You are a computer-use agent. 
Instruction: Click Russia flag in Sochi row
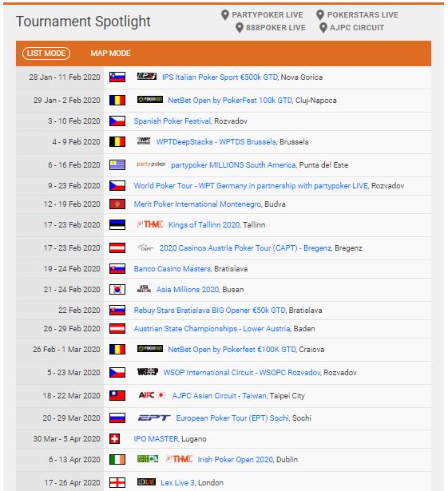click(117, 418)
